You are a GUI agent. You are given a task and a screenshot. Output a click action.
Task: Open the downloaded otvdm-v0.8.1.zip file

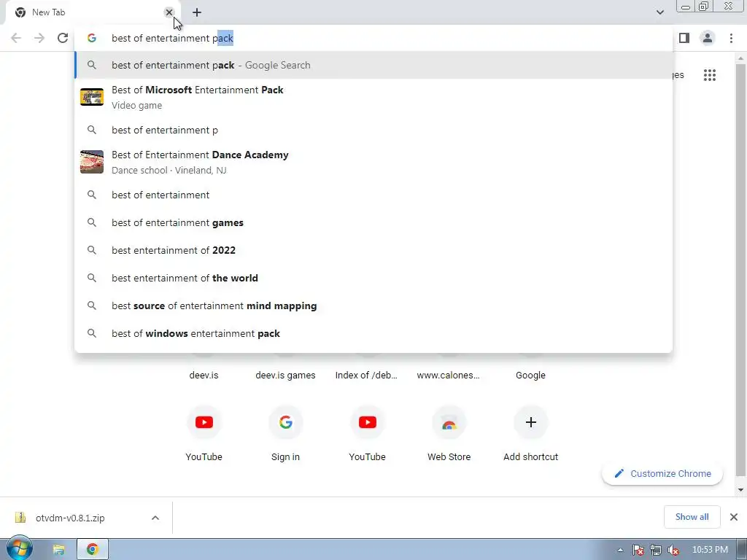pos(69,518)
